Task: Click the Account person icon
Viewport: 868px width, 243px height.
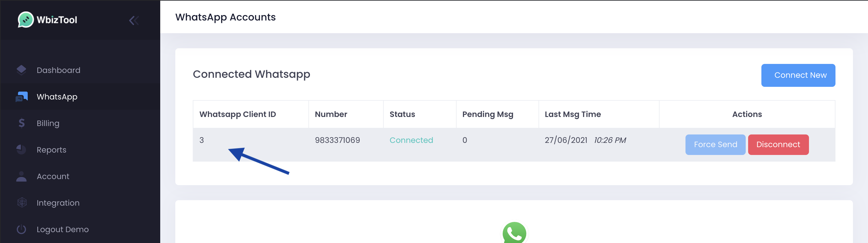Action: (22, 176)
